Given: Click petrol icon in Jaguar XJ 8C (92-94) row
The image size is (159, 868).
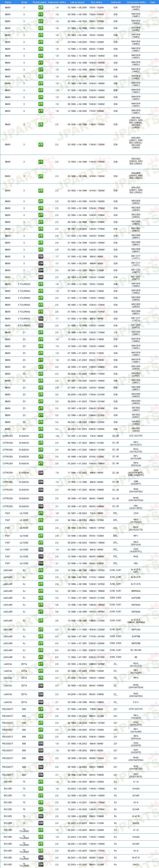Looking at the screenshot, I should [40, 650].
